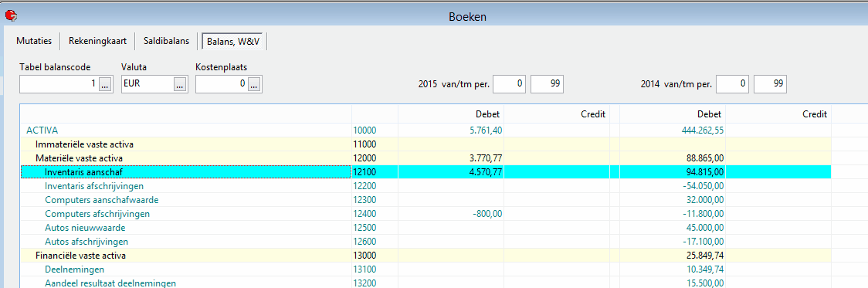Viewport: 868px width, 288px height.
Task: Open lookup for Tabel balanscode
Action: click(105, 85)
